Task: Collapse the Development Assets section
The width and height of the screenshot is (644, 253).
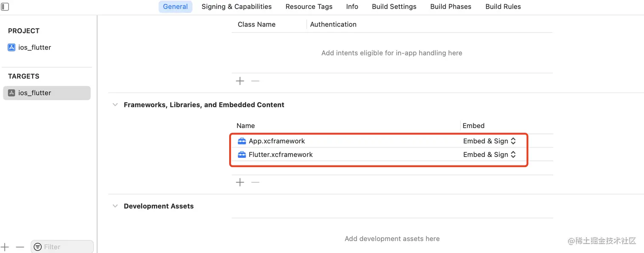Action: coord(115,206)
